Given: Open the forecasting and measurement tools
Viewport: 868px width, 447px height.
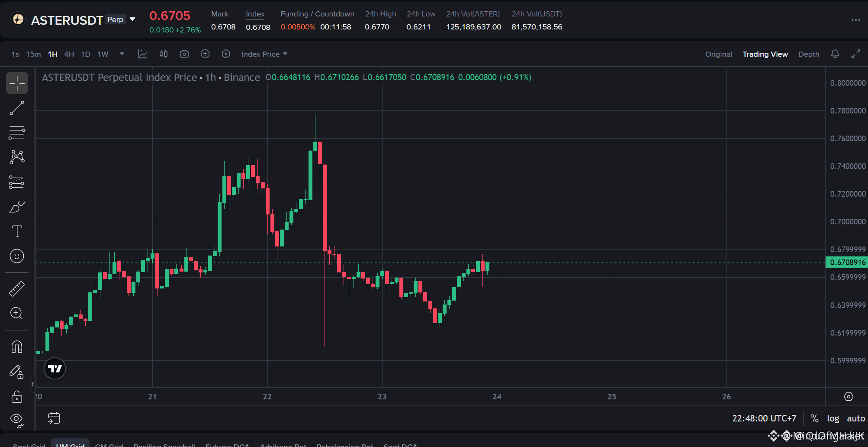Looking at the screenshot, I should click(x=17, y=182).
